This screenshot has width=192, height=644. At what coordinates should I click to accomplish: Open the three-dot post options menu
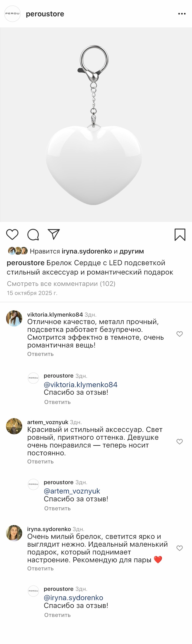pyautogui.click(x=182, y=14)
